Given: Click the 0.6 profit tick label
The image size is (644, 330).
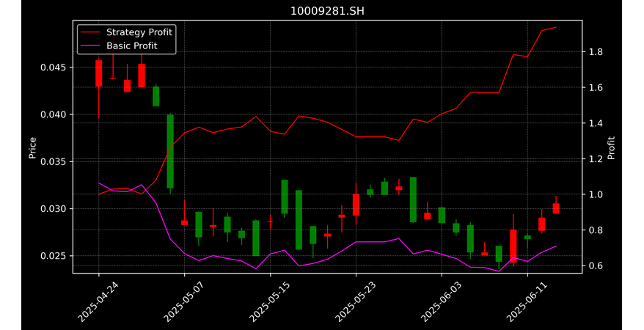Looking at the screenshot, I should click(594, 265).
